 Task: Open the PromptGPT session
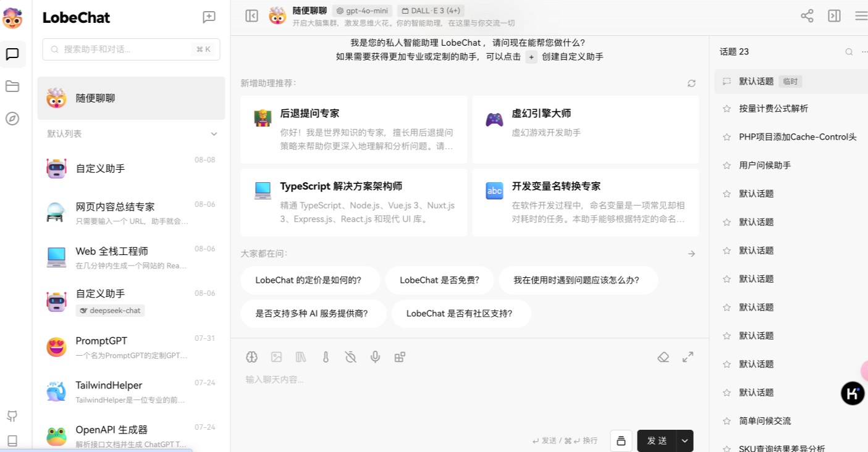click(131, 347)
